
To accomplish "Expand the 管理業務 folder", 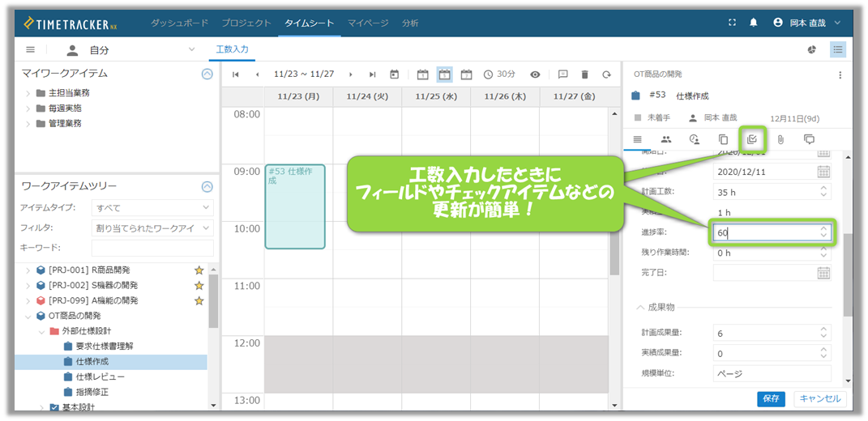I will tap(28, 123).
